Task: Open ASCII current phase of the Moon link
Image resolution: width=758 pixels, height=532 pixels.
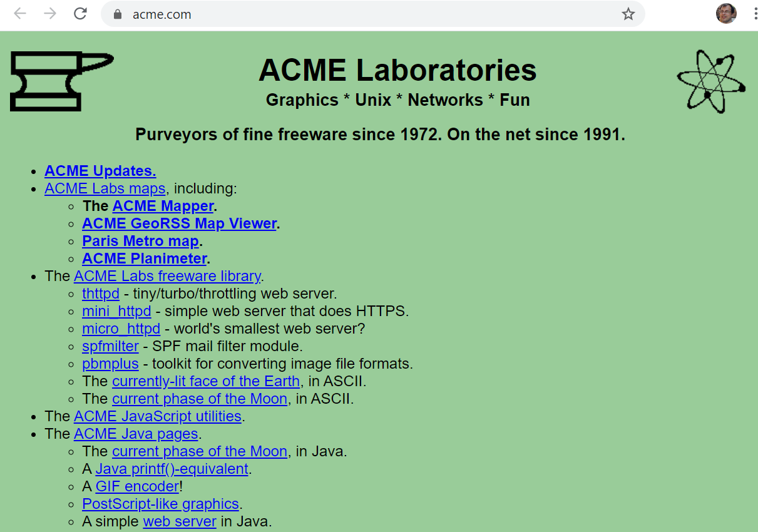Action: click(200, 399)
